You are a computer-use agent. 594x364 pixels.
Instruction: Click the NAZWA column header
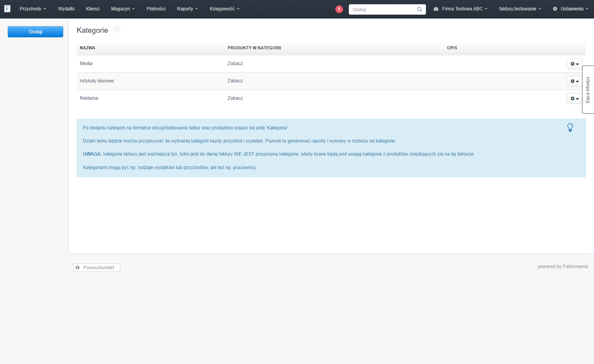point(88,48)
